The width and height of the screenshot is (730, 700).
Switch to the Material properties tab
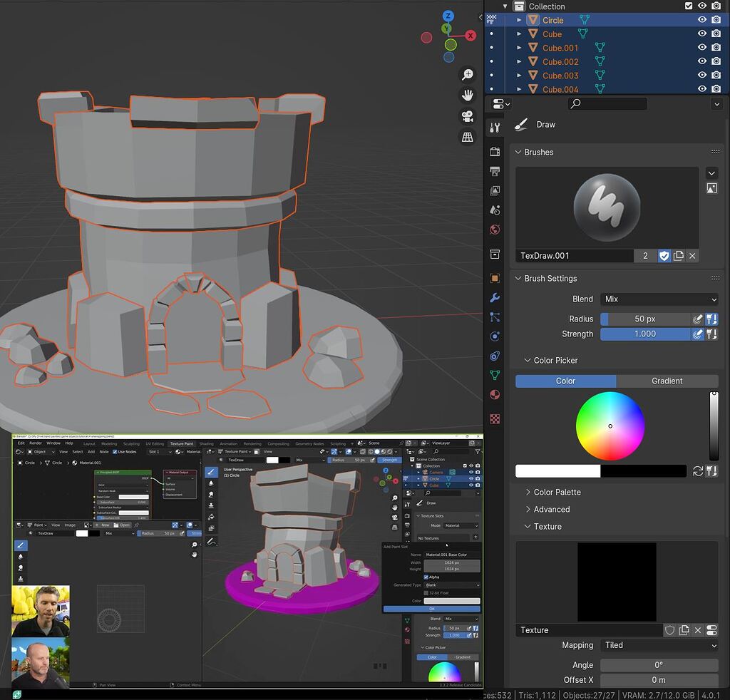pos(495,395)
